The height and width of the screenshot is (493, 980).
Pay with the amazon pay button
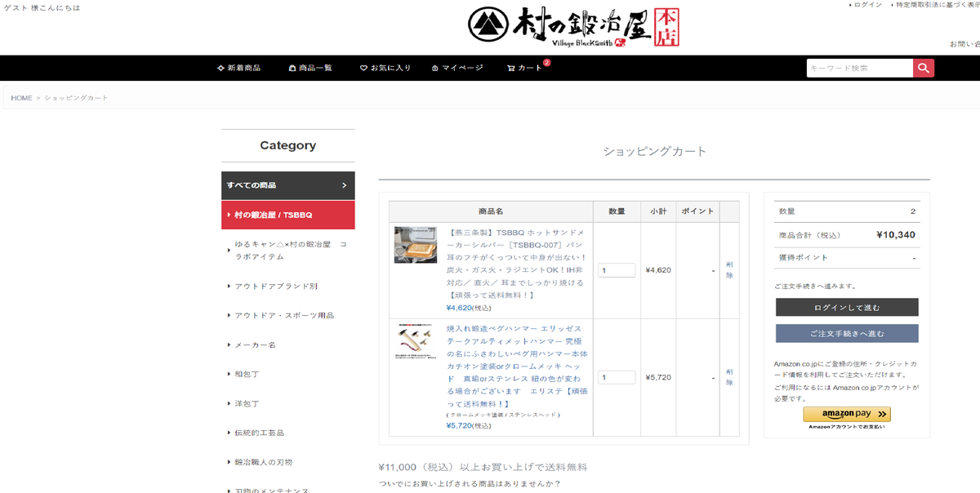[x=847, y=414]
